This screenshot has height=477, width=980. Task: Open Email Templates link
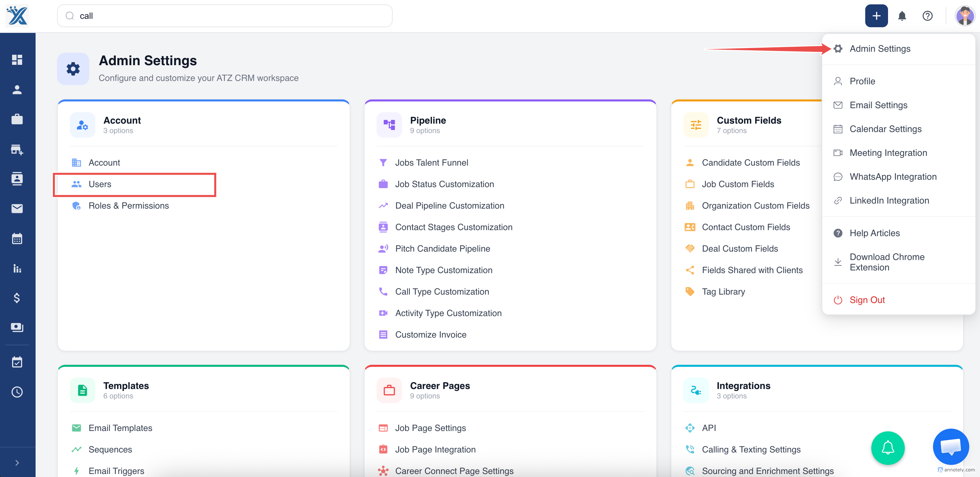pyautogui.click(x=120, y=428)
